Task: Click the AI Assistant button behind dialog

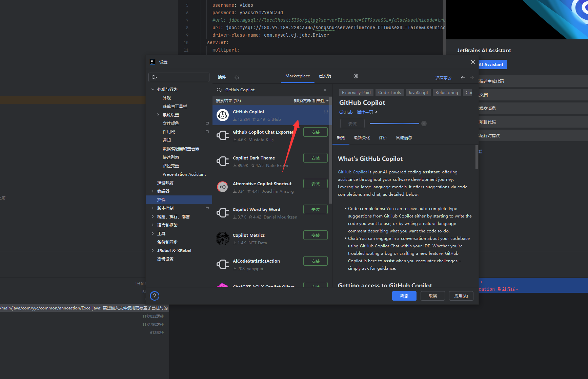Action: (x=492, y=64)
